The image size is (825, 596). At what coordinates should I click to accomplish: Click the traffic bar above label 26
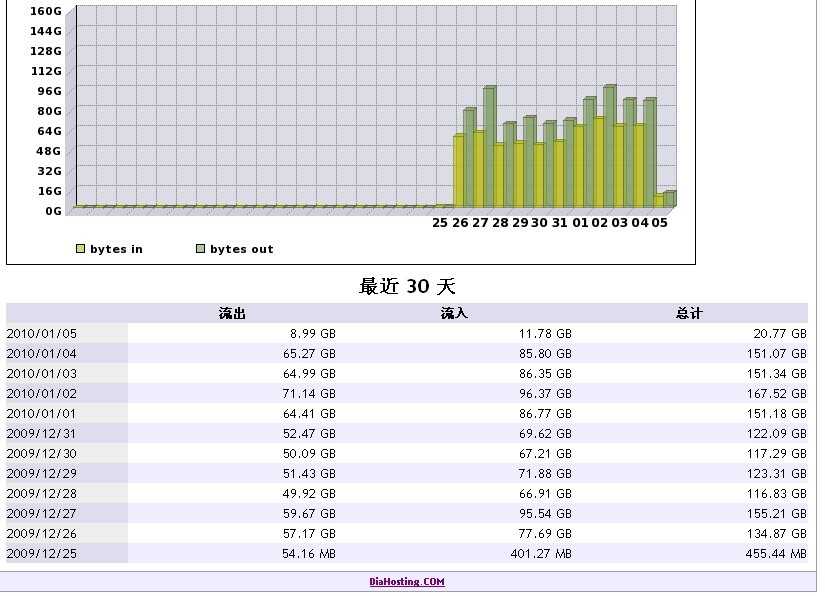(x=462, y=170)
